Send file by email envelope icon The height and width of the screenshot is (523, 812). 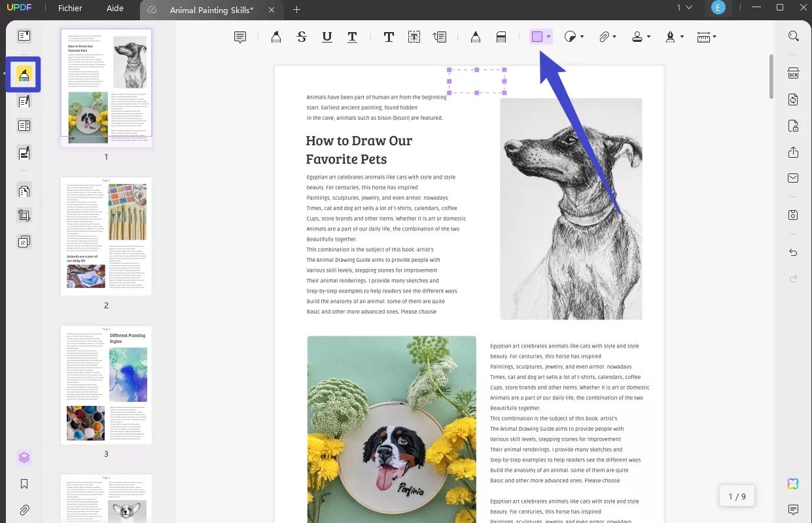point(793,178)
